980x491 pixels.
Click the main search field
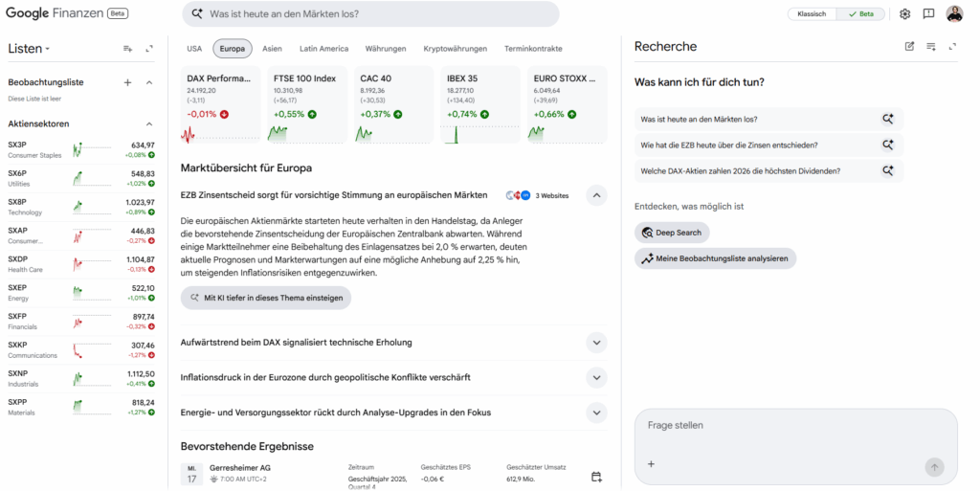(x=370, y=13)
